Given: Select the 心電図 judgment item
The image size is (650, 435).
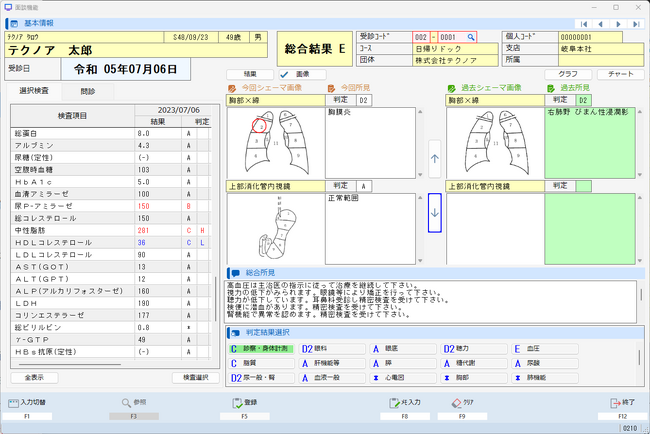Looking at the screenshot, I should click(403, 378).
